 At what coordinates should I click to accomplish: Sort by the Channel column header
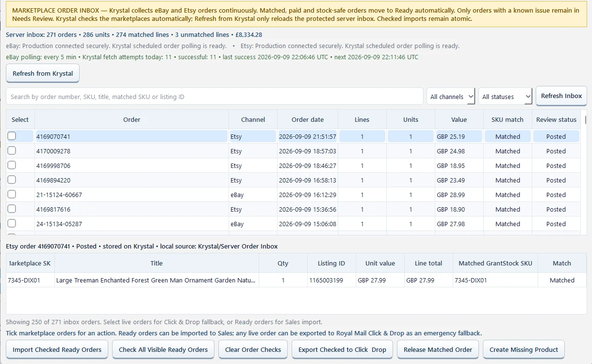tap(253, 119)
